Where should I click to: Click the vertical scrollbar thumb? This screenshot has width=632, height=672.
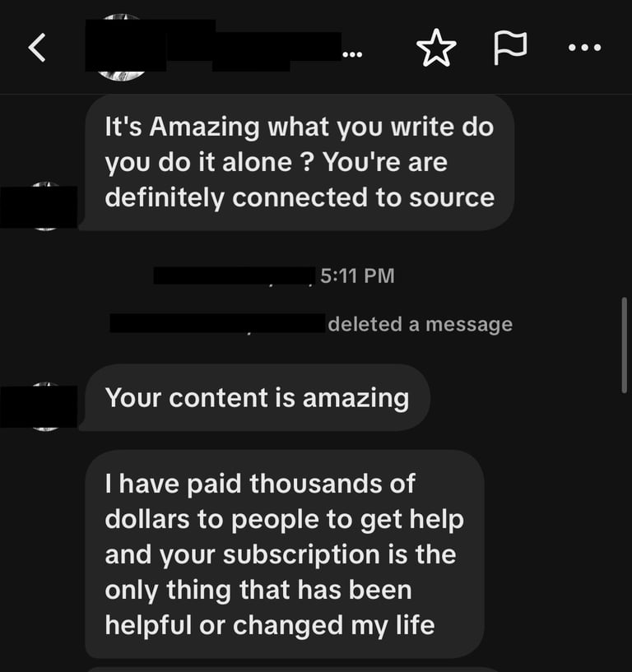(x=624, y=345)
